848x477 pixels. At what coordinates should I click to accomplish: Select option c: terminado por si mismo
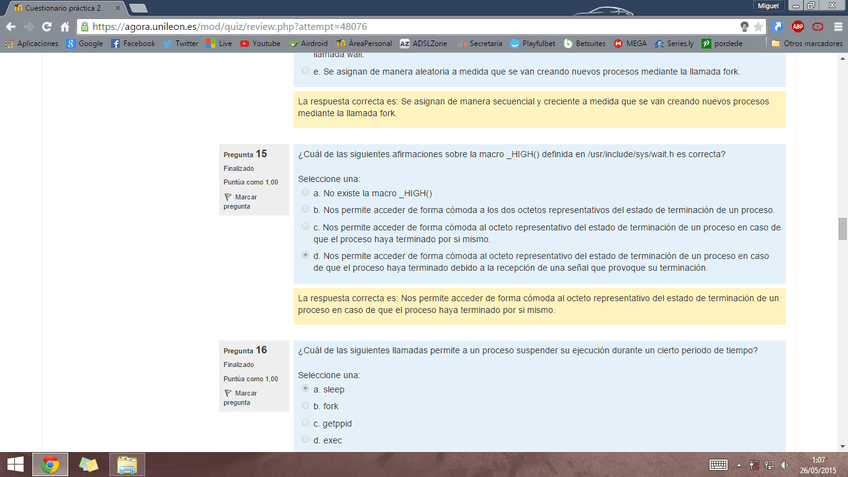pyautogui.click(x=306, y=227)
